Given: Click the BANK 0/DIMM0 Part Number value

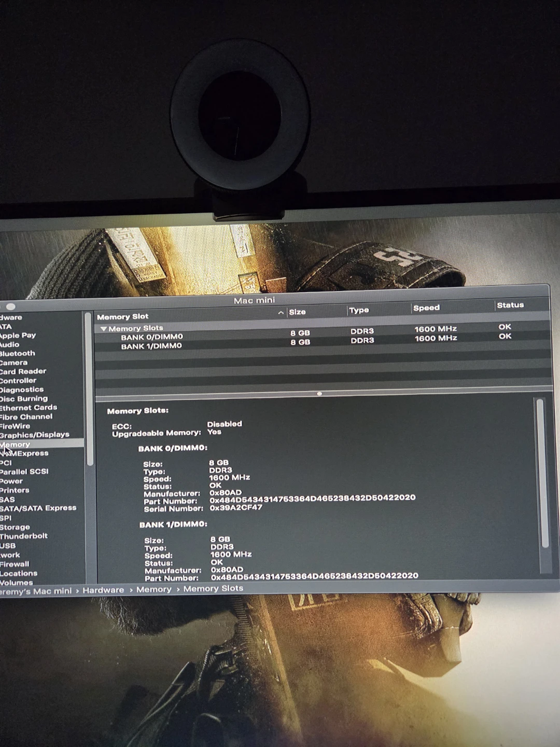Looking at the screenshot, I should click(x=313, y=499).
